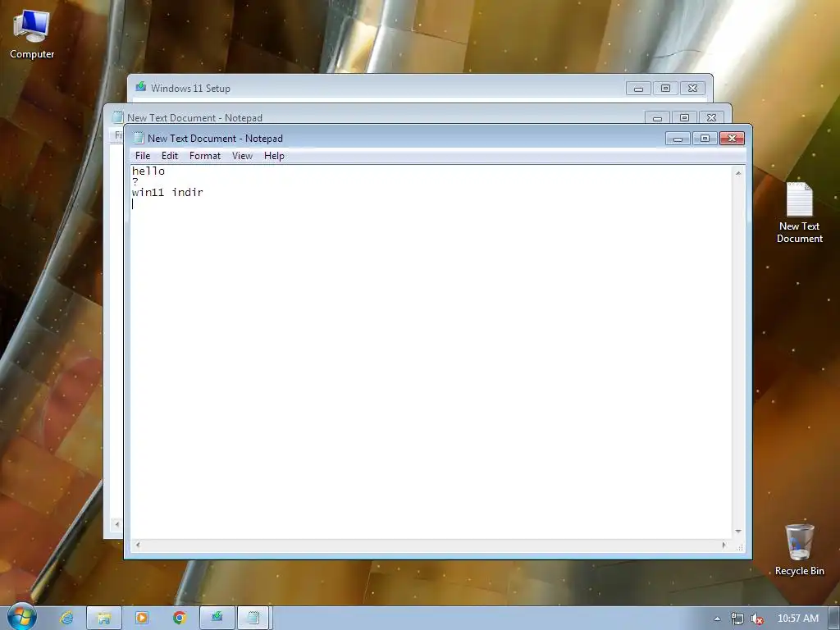
Task: Click the muted volume tray icon
Action: [x=757, y=619]
